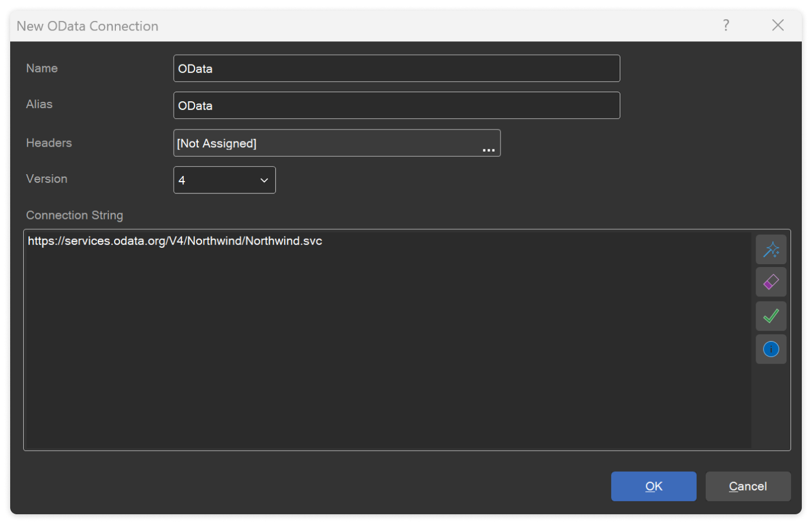Screen dimensions: 812x525
Task: Click the Version field label
Action: [x=46, y=179]
